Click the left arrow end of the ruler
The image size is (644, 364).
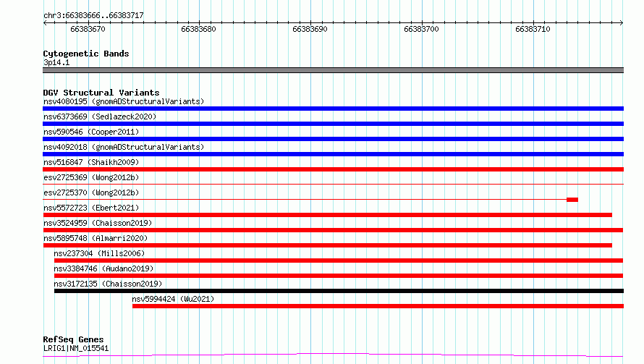pyautogui.click(x=45, y=22)
